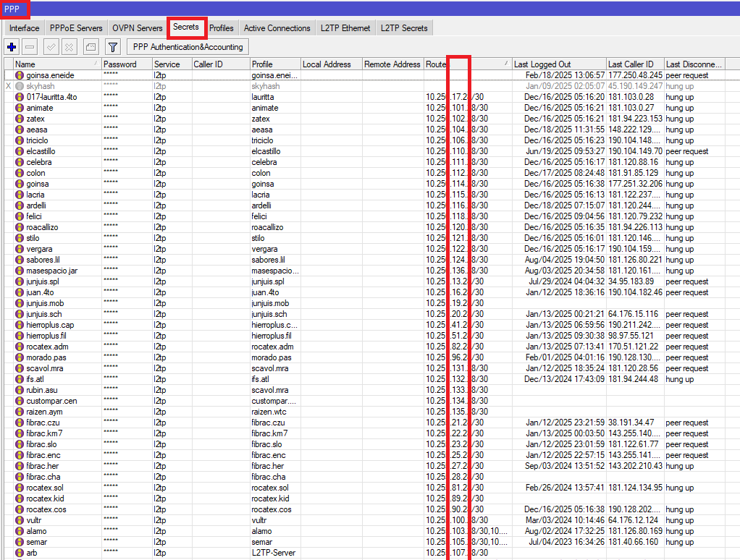The image size is (740, 560).
Task: Click the checkmark Enable button
Action: click(x=51, y=47)
